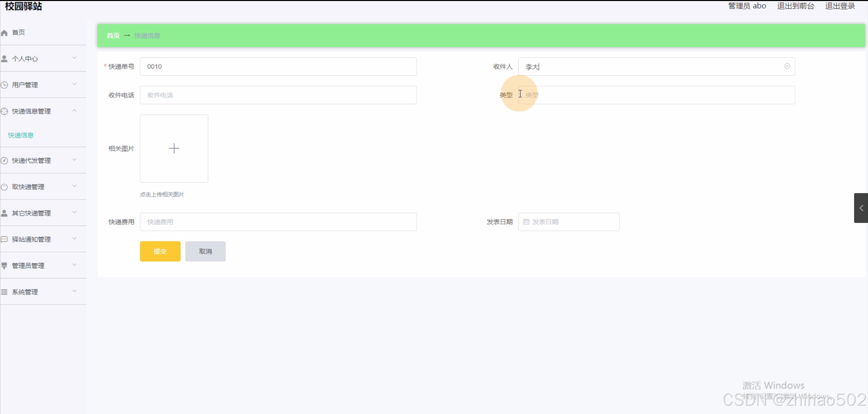Viewport: 868px width, 414px height.
Task: Click the clear icon in 收件人 field
Action: [787, 66]
